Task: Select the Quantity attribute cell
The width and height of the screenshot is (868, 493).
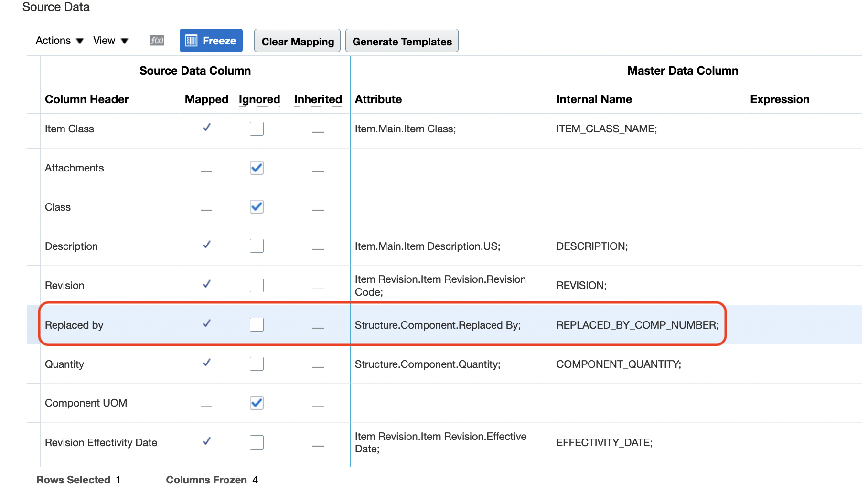Action: pyautogui.click(x=428, y=364)
